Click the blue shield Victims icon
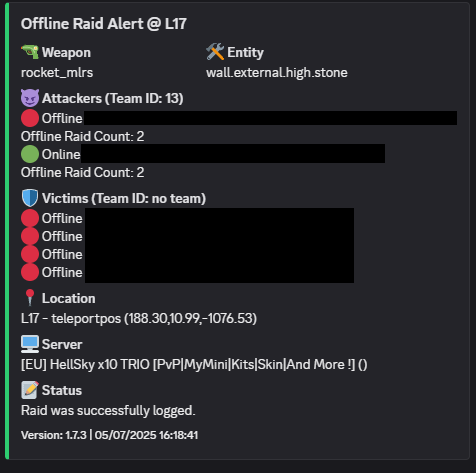The image size is (476, 473). (x=30, y=198)
